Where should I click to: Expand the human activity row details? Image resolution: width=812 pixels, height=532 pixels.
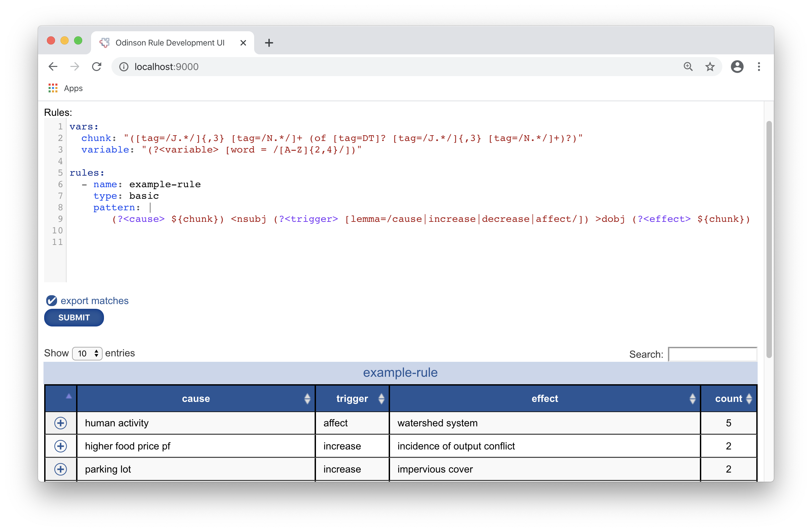click(x=60, y=423)
